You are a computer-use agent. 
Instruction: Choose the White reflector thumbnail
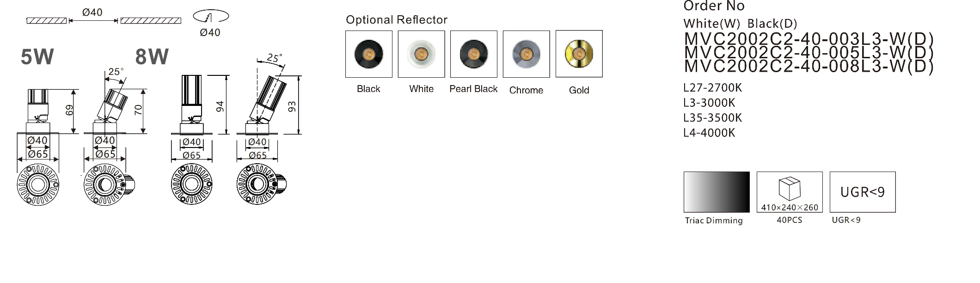coord(421,54)
